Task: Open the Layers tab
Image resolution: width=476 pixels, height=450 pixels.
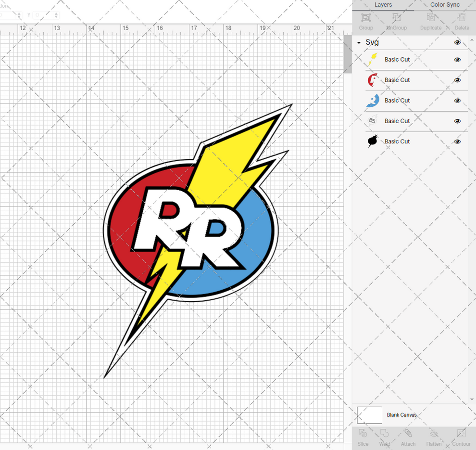Action: coord(383,5)
